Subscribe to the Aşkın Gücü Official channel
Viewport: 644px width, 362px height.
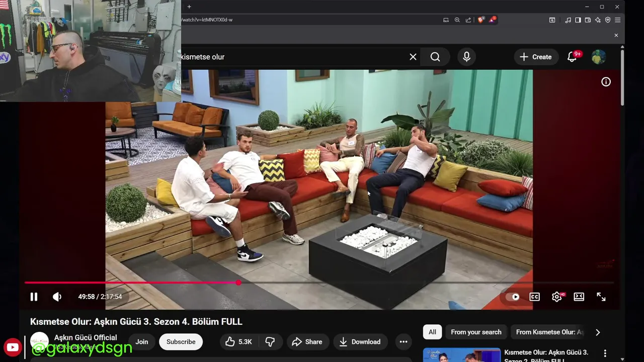point(181,342)
